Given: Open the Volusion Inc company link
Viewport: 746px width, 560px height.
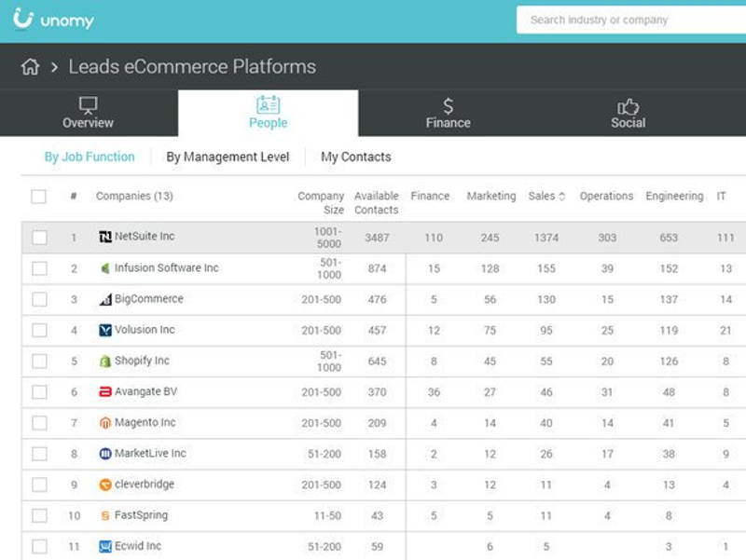Looking at the screenshot, I should tap(145, 330).
